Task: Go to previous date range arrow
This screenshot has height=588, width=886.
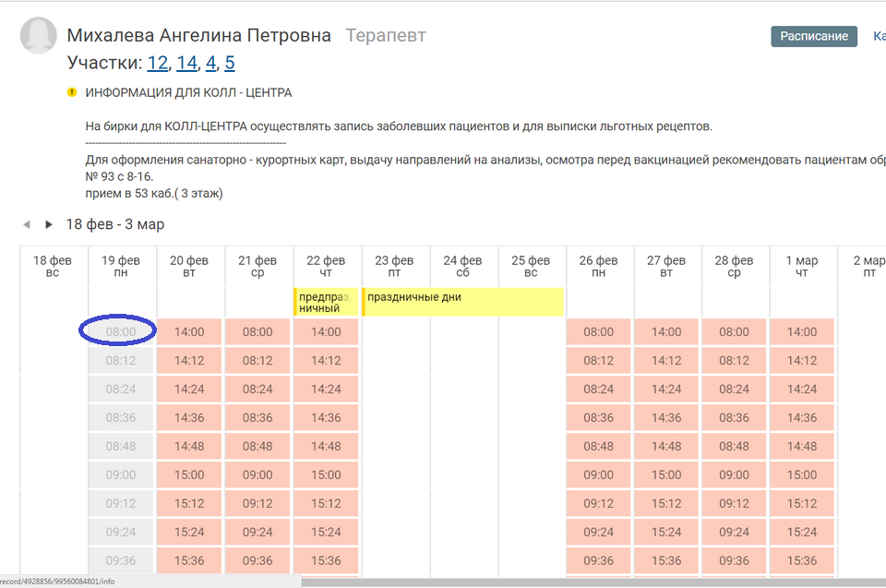Action: [x=26, y=224]
